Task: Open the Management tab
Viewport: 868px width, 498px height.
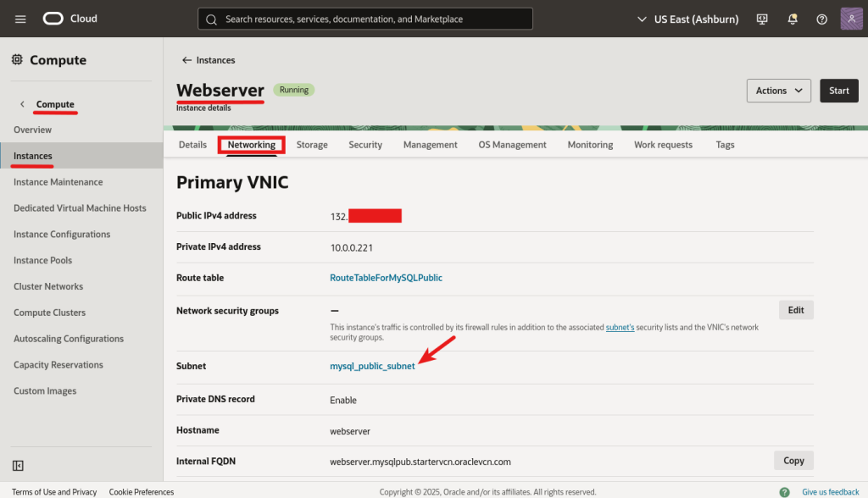Action: point(430,145)
